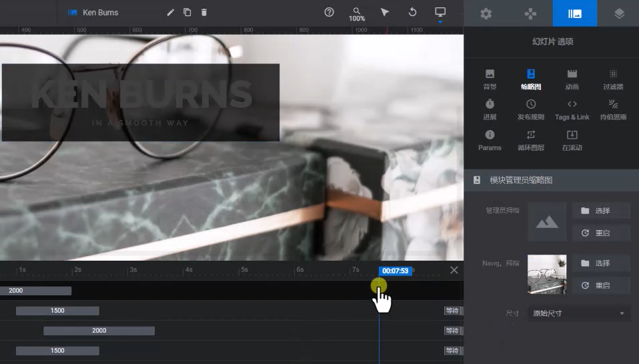The height and width of the screenshot is (364, 639).
Task: Click 等待 on the 2000 layer row
Action: pos(452,331)
